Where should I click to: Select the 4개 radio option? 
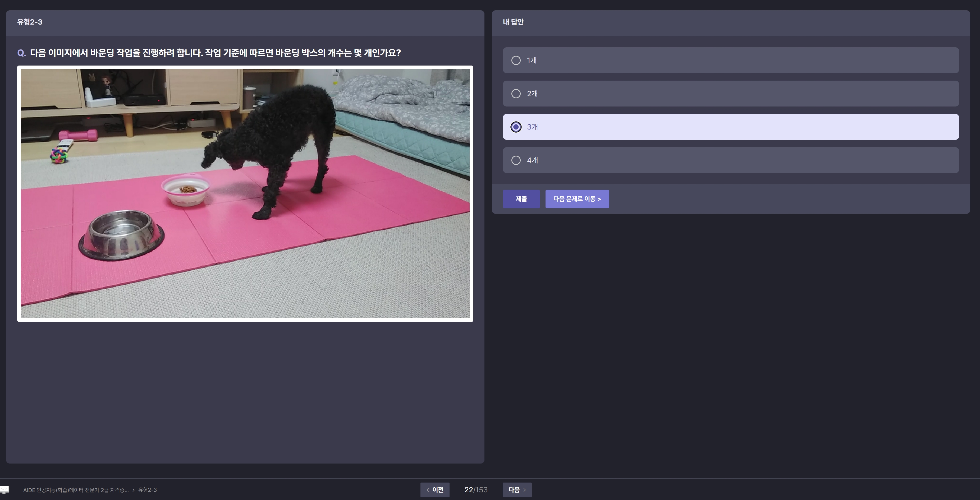[x=516, y=160]
